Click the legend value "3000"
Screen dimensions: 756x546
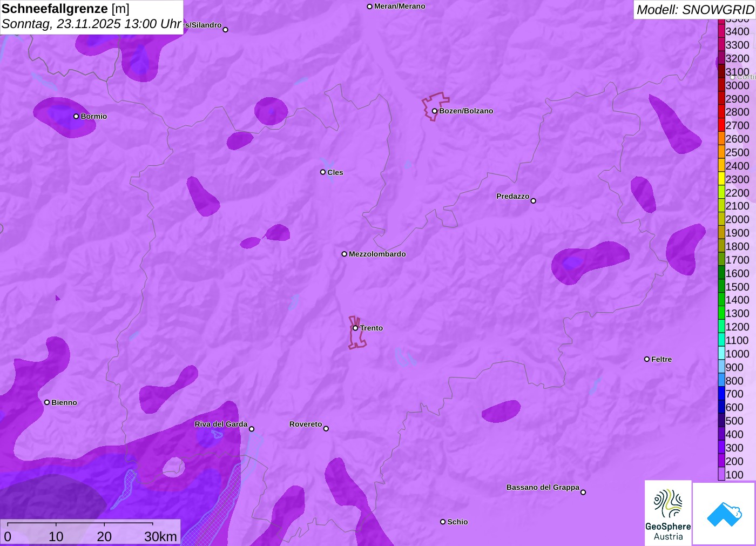click(x=737, y=85)
